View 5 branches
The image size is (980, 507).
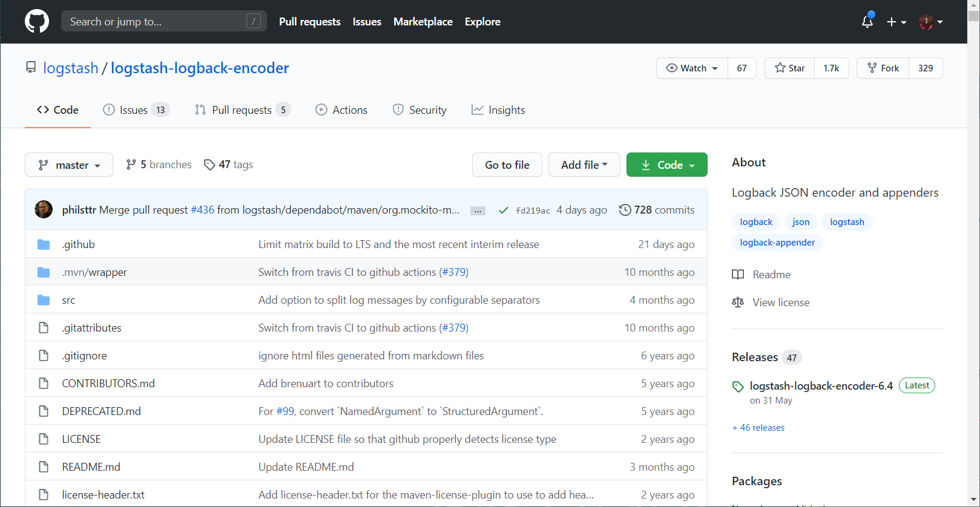[159, 165]
